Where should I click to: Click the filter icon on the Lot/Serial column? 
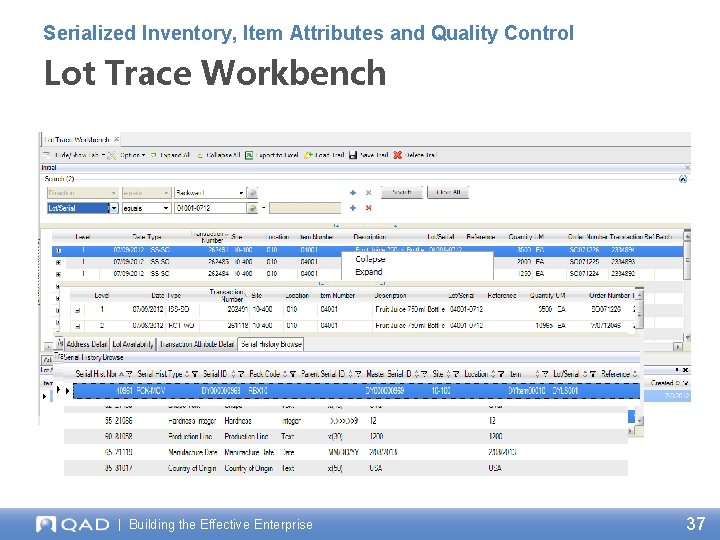[593, 374]
